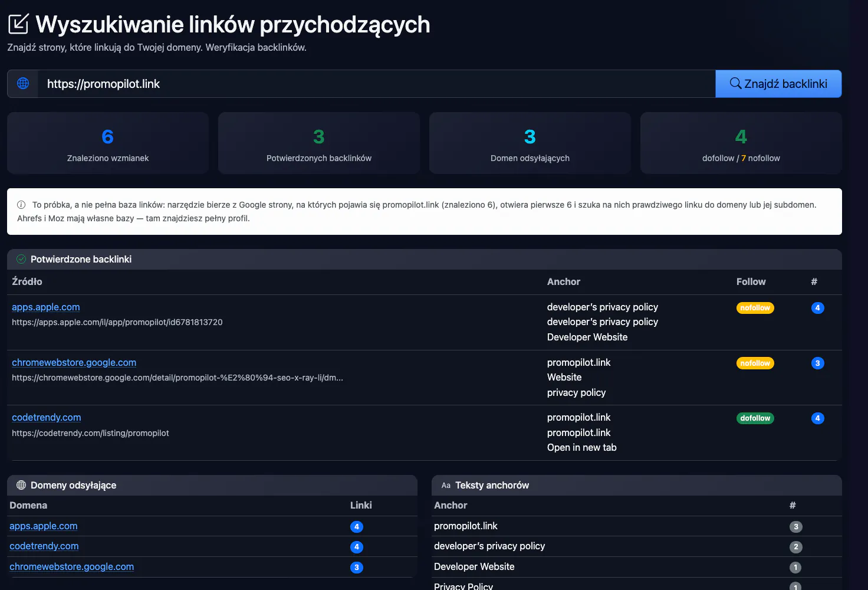Click the 'Open in new tab' anchor text
The width and height of the screenshot is (868, 590).
pyautogui.click(x=582, y=447)
